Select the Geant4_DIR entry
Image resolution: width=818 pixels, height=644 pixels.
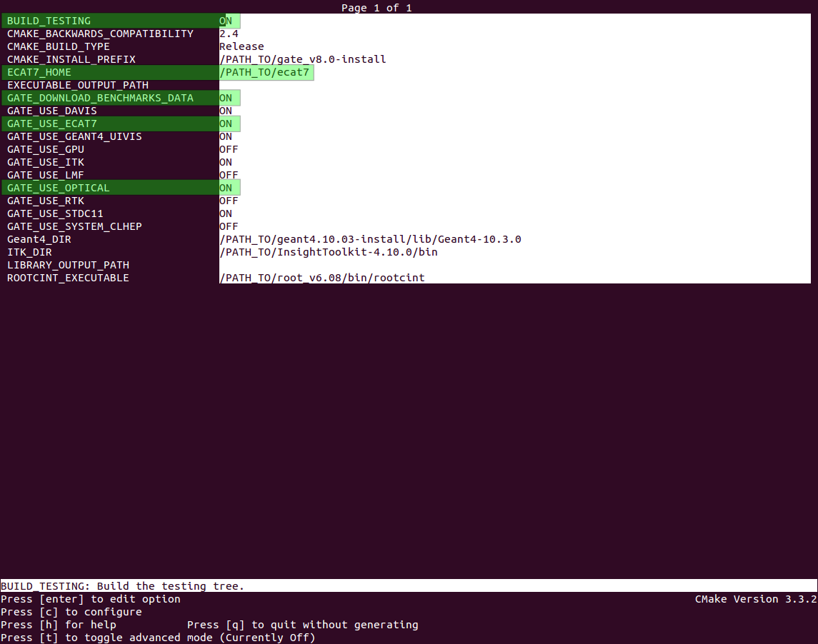click(x=39, y=239)
